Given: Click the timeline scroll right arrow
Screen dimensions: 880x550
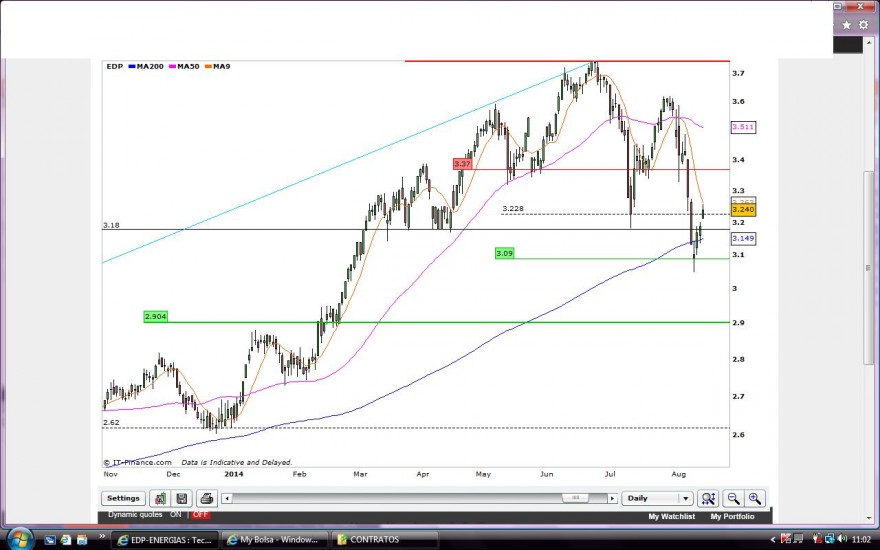Looking at the screenshot, I should [x=612, y=498].
